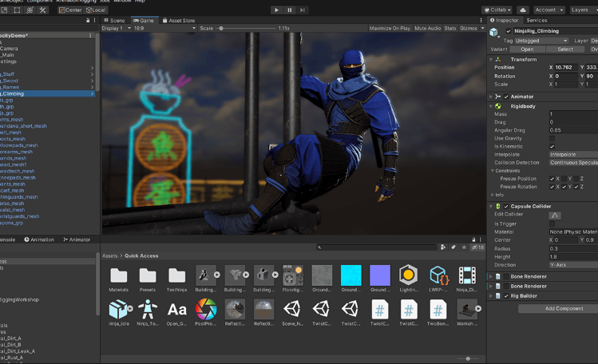Toggle NinjaRig_Climbing active checkbox
Screen dimensions: 598x364
pos(509,31)
